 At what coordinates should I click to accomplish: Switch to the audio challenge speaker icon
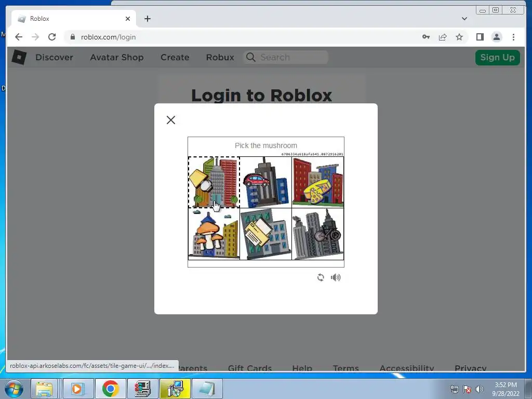[x=336, y=277]
